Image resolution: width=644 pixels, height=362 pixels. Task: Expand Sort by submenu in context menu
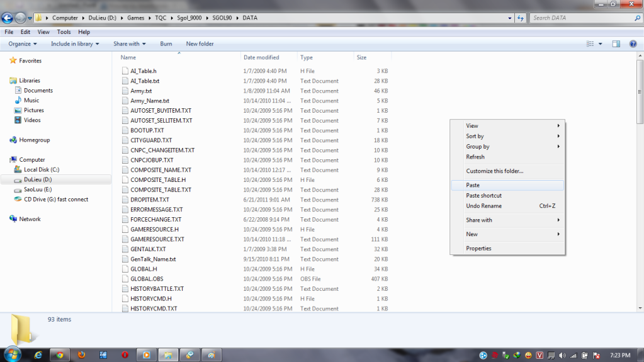click(507, 136)
